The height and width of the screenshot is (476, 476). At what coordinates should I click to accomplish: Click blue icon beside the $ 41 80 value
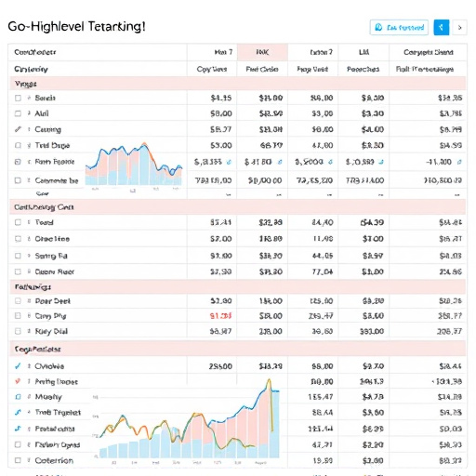pos(280,162)
